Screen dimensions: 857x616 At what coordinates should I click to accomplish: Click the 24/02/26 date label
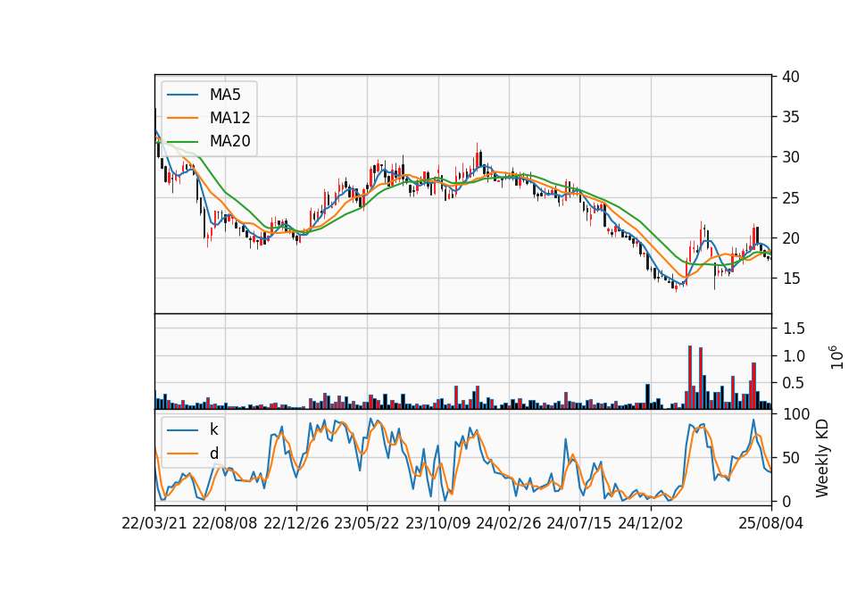coord(509,523)
